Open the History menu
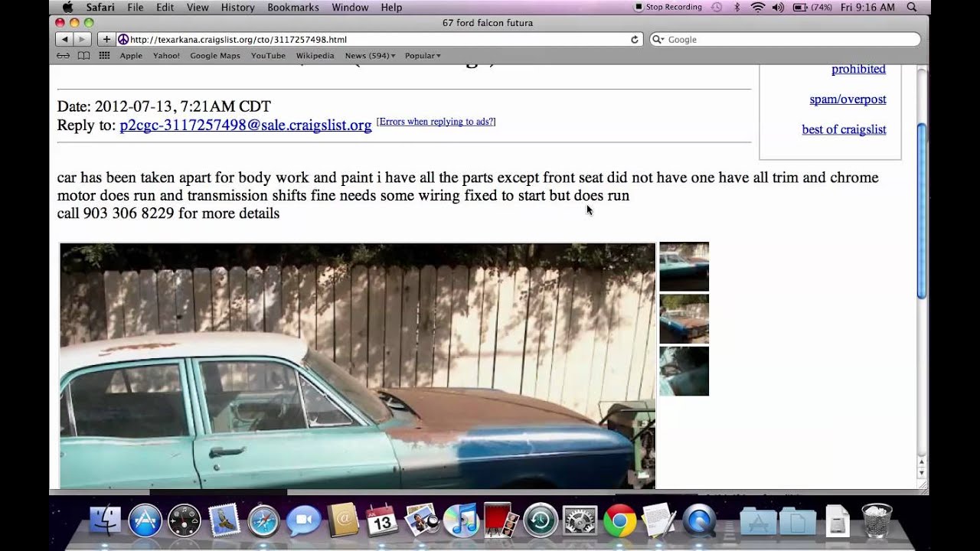This screenshot has width=980, height=551. [238, 7]
